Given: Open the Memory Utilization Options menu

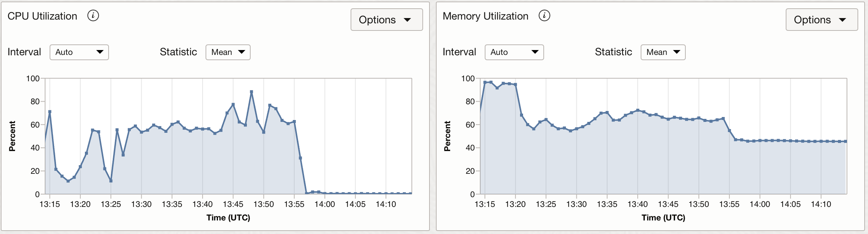Looking at the screenshot, I should click(x=822, y=20).
